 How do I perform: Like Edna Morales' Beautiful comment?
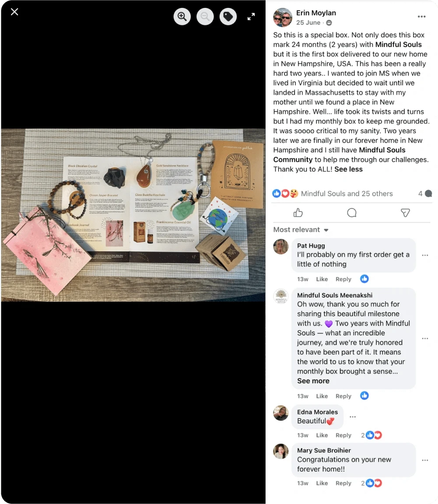click(x=322, y=435)
